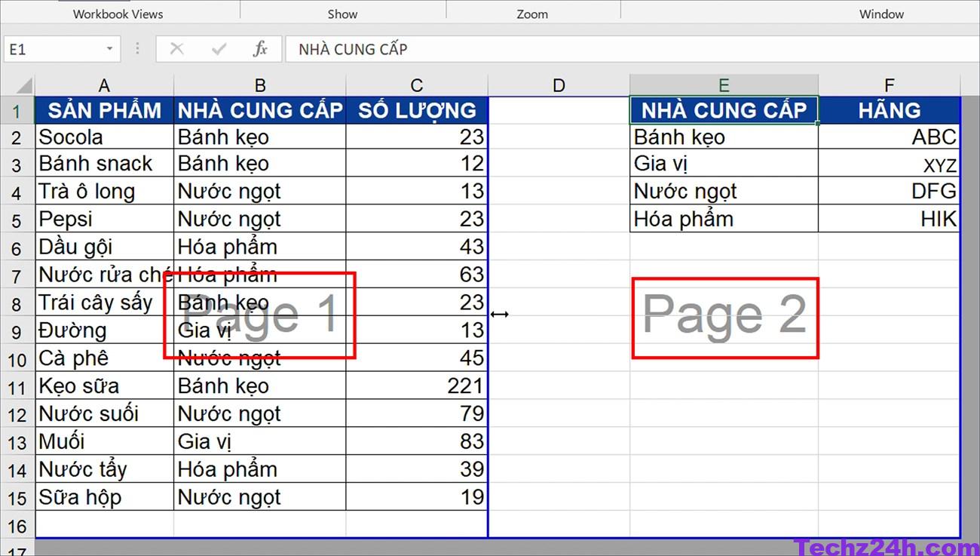Select column C header
Screen dimensions: 980x556
pyautogui.click(x=417, y=85)
